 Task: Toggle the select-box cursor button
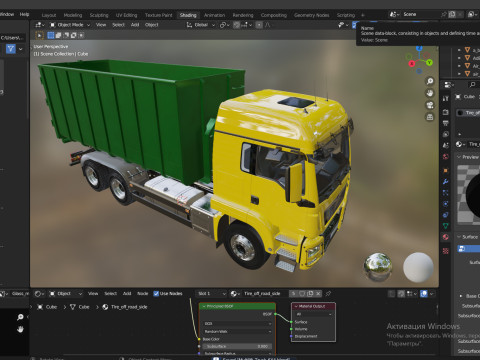point(39,35)
